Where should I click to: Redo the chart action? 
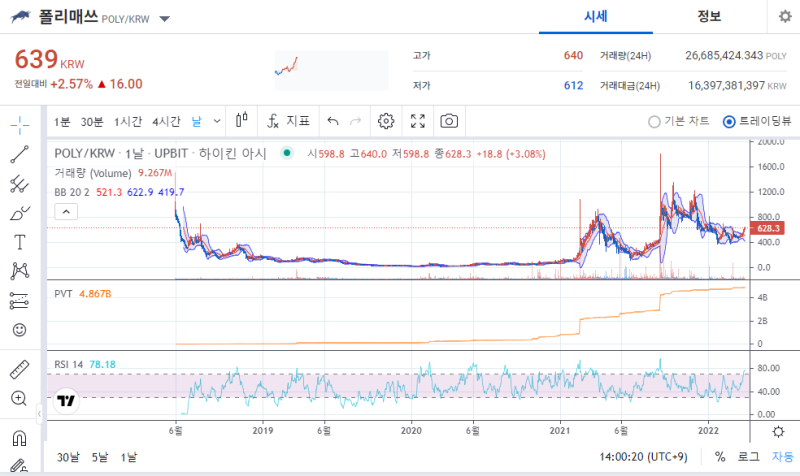click(356, 121)
